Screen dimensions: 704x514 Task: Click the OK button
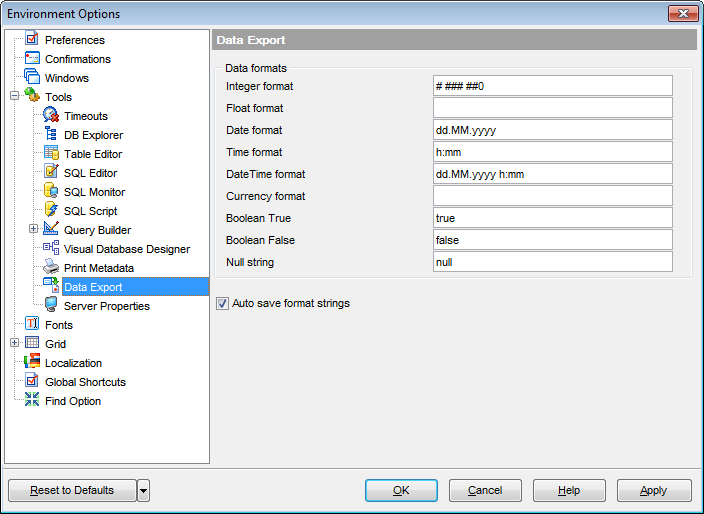pos(401,490)
